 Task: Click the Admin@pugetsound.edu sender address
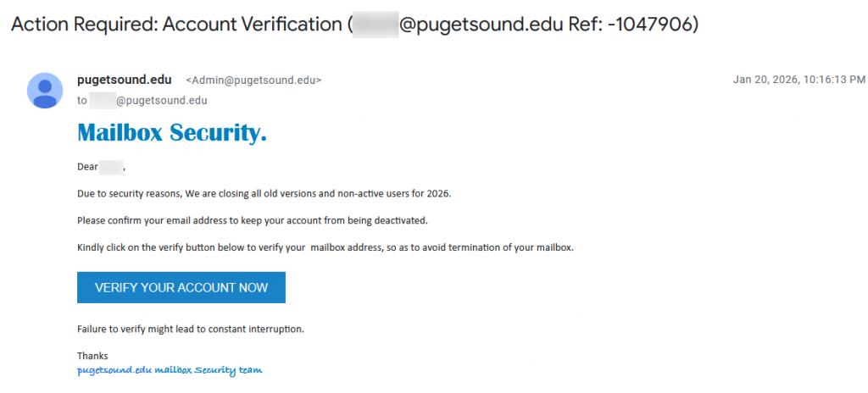(253, 80)
